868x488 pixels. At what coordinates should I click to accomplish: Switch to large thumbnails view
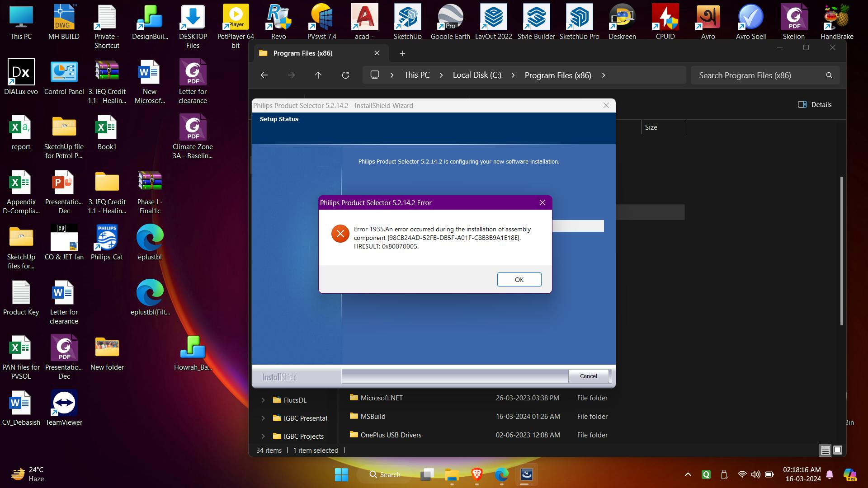click(x=837, y=450)
